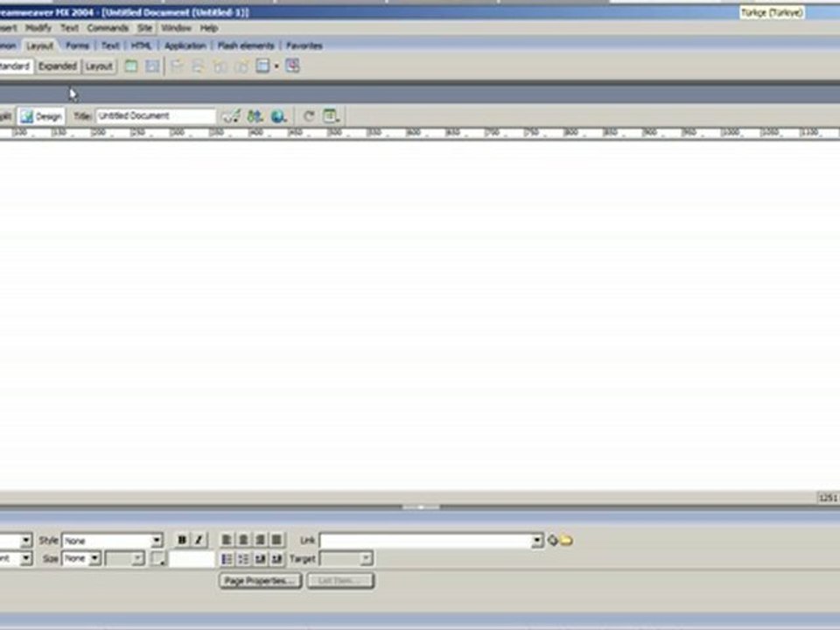The width and height of the screenshot is (840, 630).
Task: Open the File Management arrows icon
Action: tap(255, 115)
